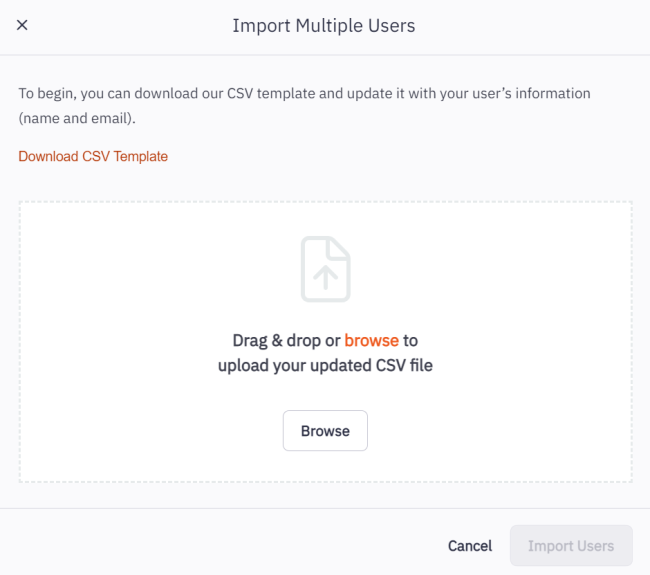
Task: Click the word 'to' after the browse link
Action: (x=410, y=340)
